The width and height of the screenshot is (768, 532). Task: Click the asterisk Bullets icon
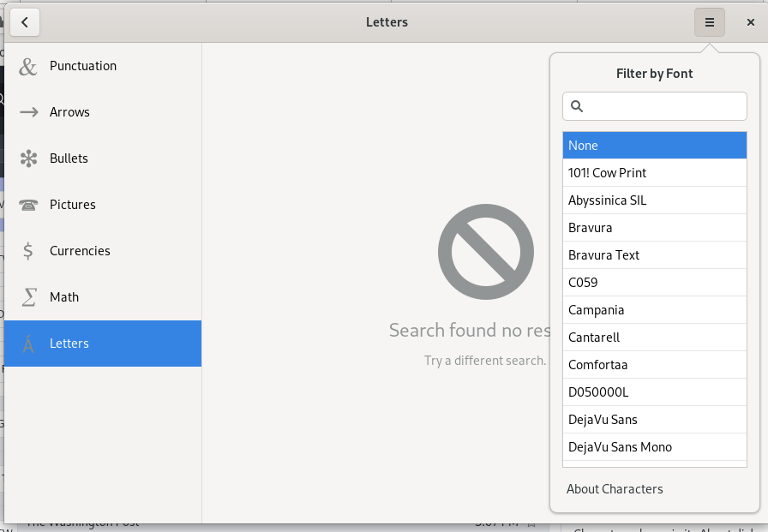pos(28,158)
